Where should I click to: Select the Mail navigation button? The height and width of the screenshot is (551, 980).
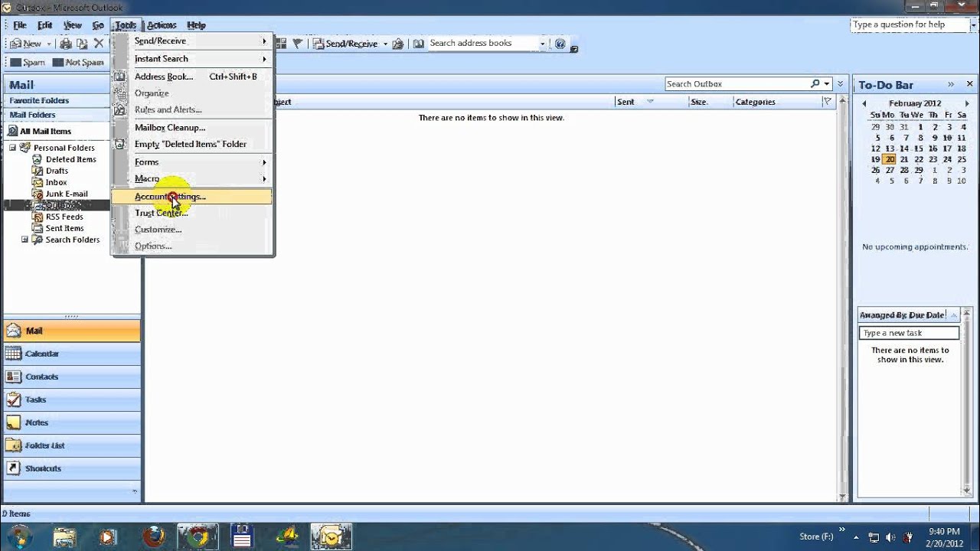(71, 331)
